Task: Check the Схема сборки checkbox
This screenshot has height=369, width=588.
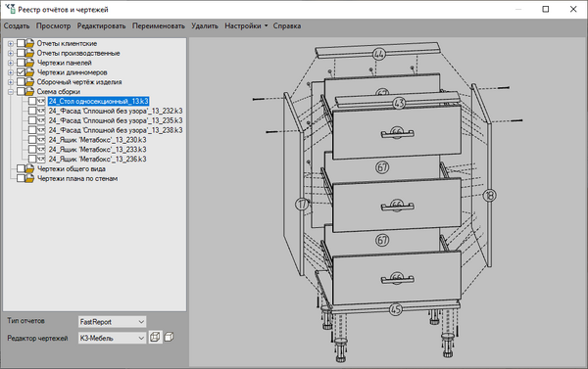Action: pos(21,91)
